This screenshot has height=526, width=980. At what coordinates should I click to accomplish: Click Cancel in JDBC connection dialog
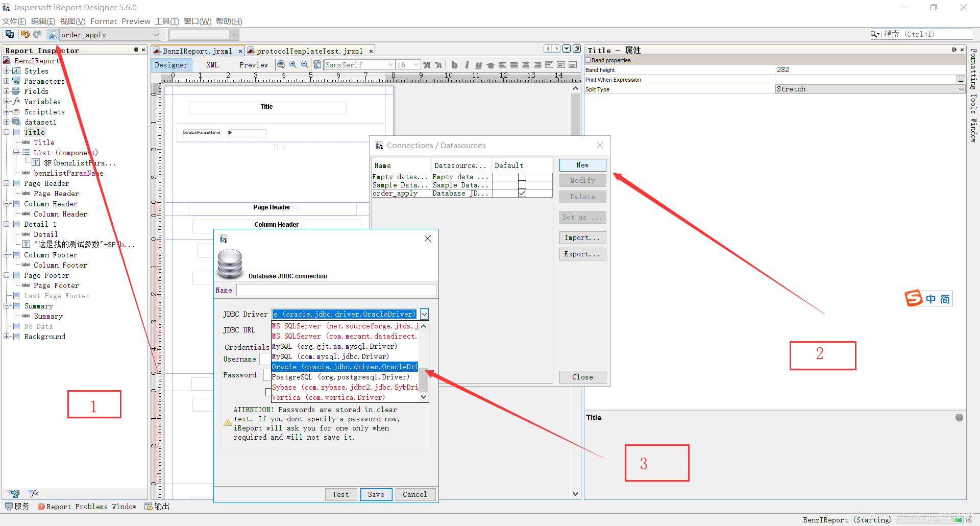pos(415,494)
